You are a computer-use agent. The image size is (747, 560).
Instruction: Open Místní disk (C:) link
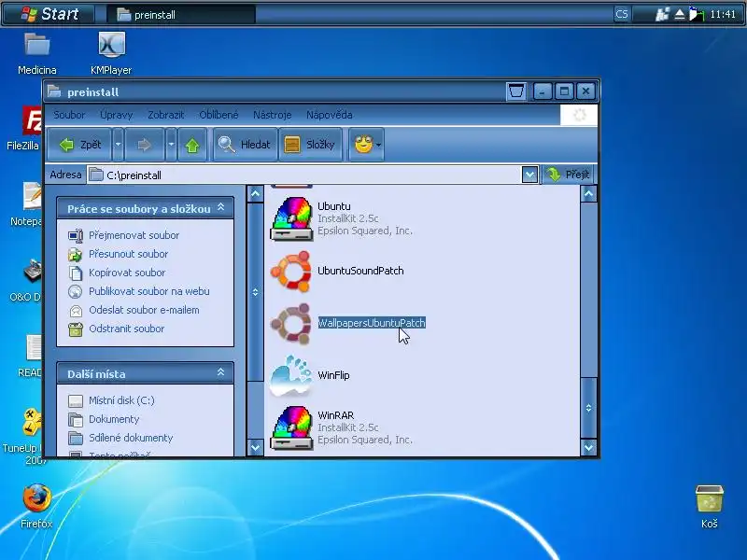(121, 400)
